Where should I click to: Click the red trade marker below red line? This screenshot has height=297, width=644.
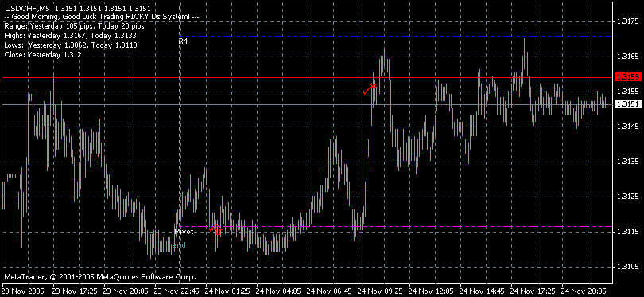(x=370, y=89)
